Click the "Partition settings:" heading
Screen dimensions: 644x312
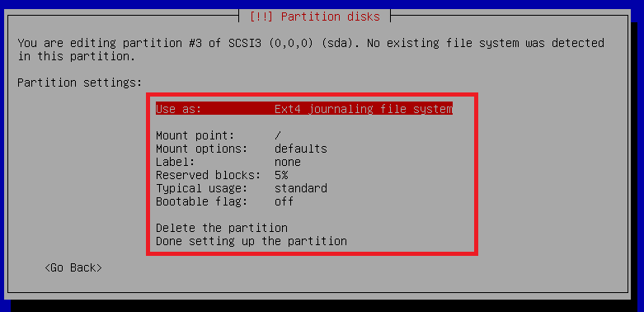80,83
